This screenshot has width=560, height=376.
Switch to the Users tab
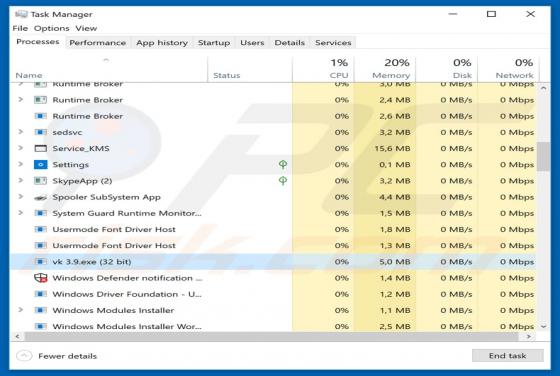coord(252,42)
